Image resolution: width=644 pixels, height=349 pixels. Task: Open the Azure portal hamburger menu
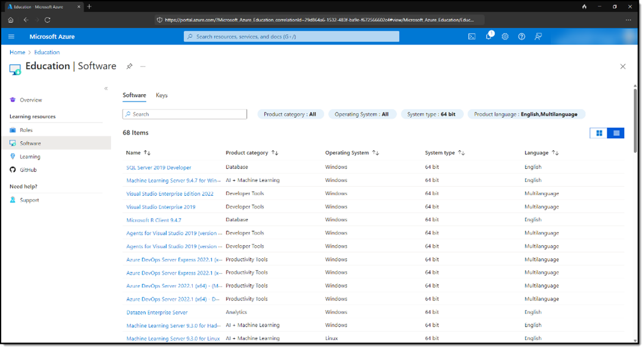click(x=11, y=37)
